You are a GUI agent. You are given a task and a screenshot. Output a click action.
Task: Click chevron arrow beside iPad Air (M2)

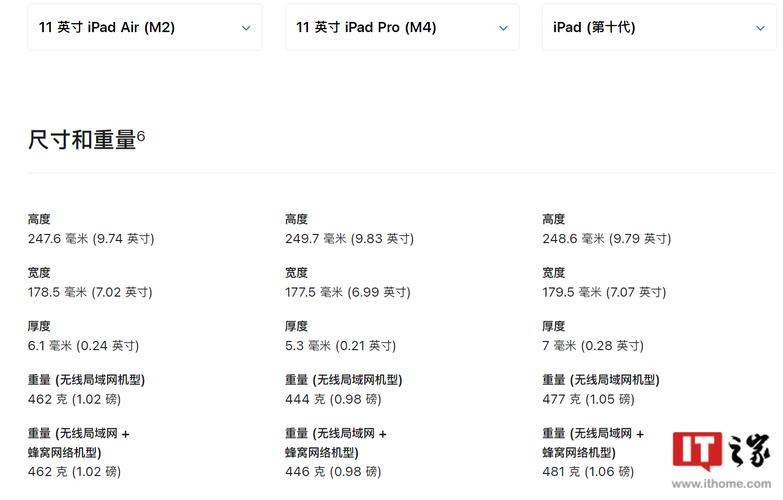[x=246, y=28]
